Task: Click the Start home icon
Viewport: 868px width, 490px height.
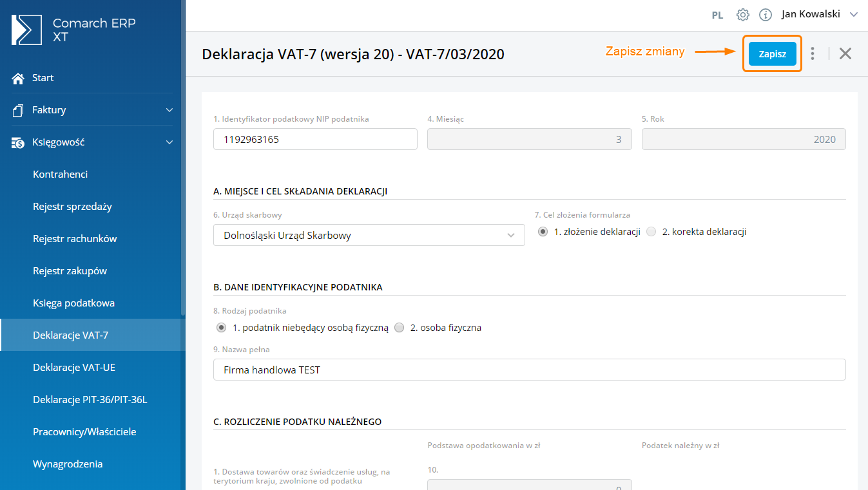Action: pos(18,78)
